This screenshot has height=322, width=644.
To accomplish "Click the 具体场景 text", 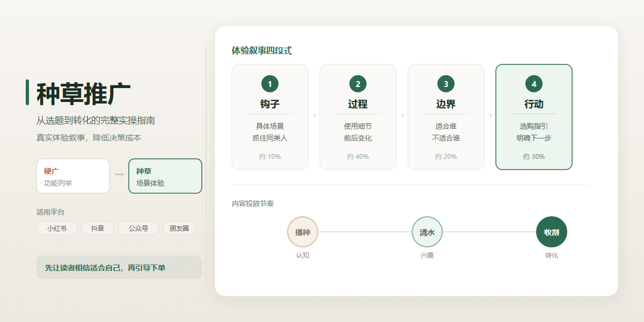I will (270, 126).
